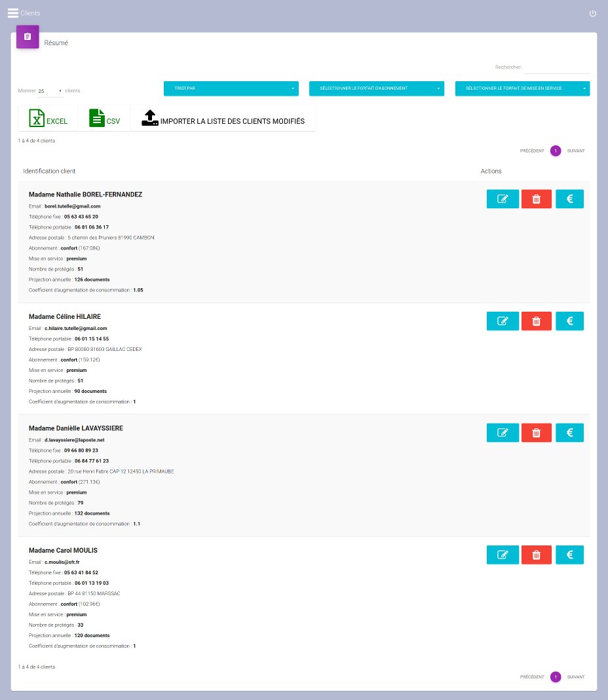Select name Madame Carol MOULIS
The width and height of the screenshot is (608, 700).
pos(63,551)
